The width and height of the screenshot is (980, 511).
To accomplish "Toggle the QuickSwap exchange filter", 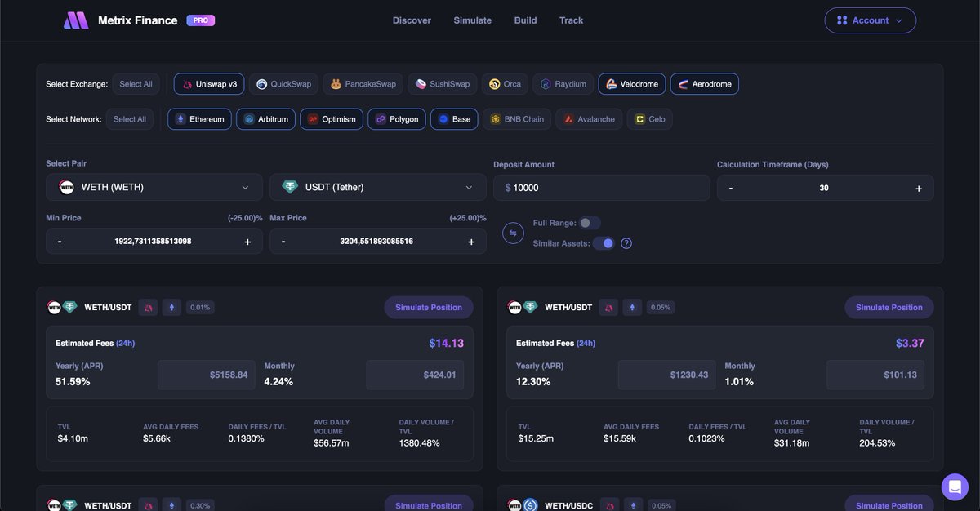I will point(283,84).
